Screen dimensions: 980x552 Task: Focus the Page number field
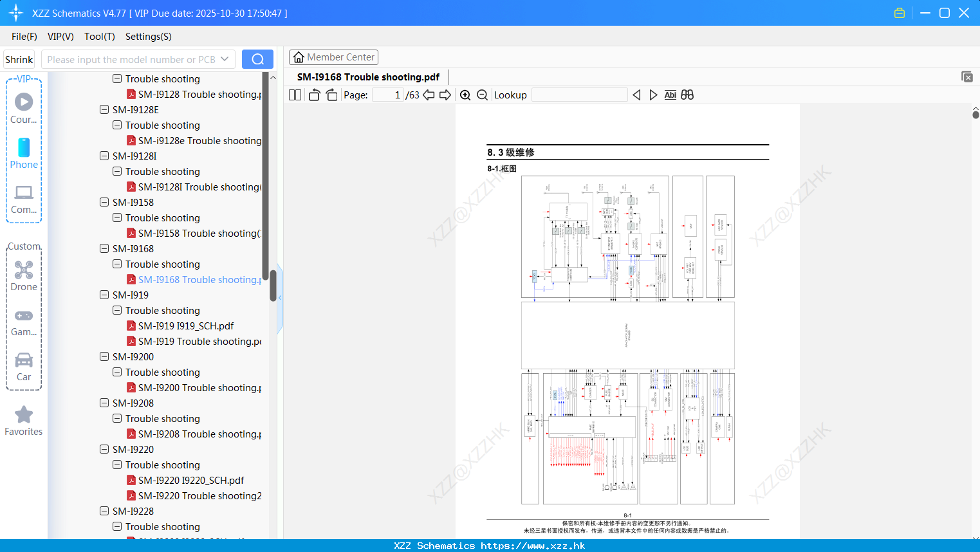tap(388, 95)
